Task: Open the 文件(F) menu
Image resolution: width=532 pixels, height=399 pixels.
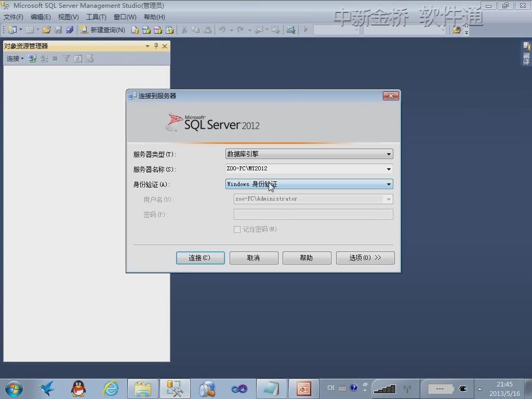Action: click(x=13, y=17)
